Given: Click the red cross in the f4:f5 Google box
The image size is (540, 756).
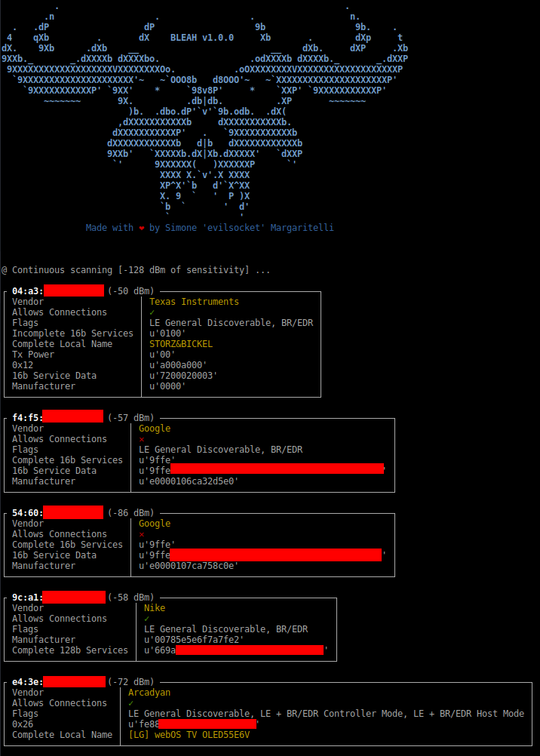Looking at the screenshot, I should tap(142, 439).
